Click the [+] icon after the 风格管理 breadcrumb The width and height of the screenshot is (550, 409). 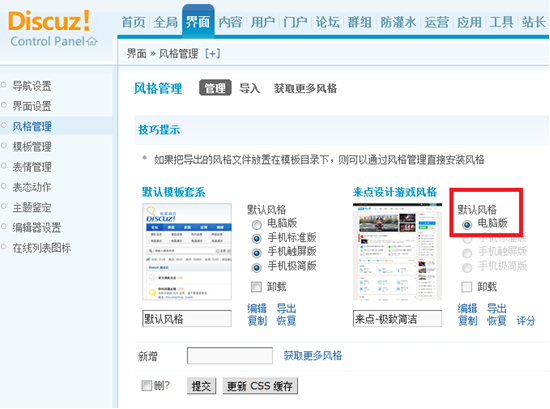[213, 53]
